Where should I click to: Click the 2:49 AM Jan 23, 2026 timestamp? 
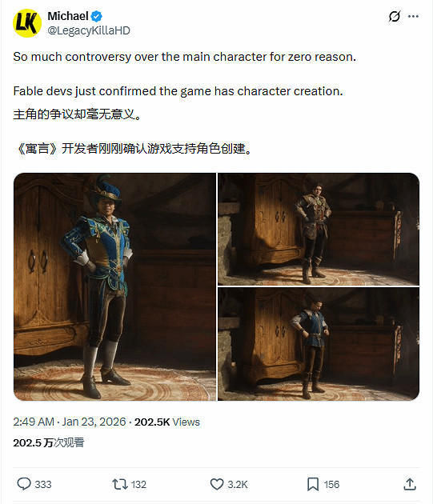click(x=69, y=422)
